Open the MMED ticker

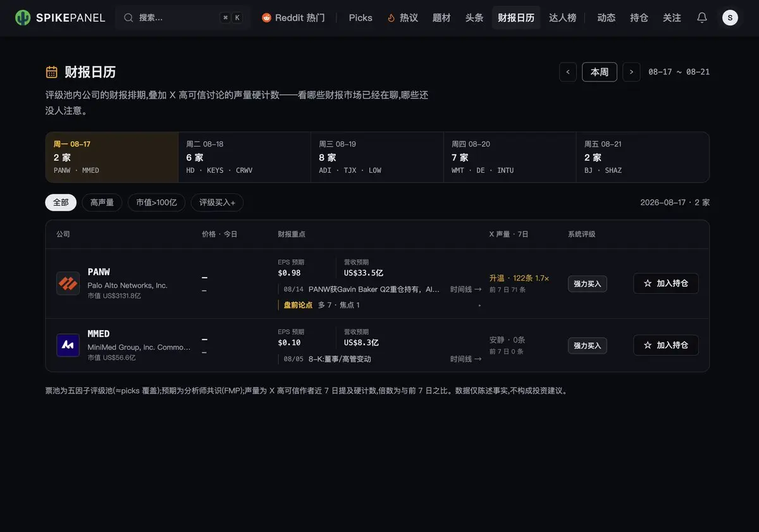click(99, 334)
